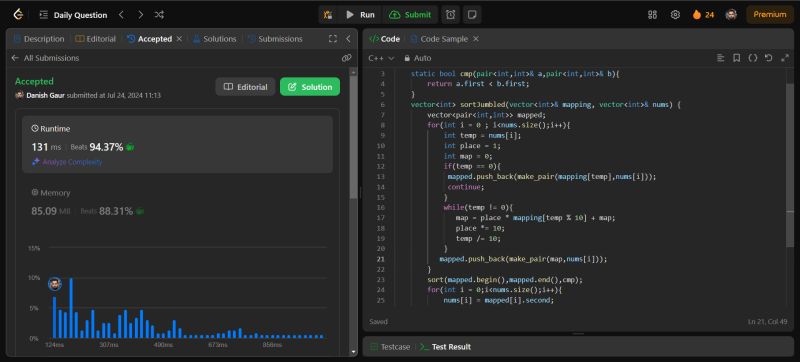Select the Accepted tab
This screenshot has height=362, width=800.
coord(149,39)
